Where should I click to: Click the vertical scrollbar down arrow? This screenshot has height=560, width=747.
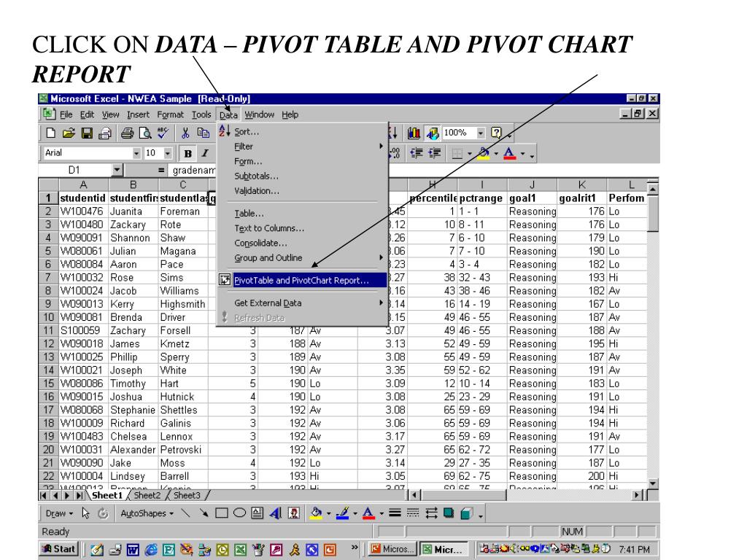click(653, 483)
